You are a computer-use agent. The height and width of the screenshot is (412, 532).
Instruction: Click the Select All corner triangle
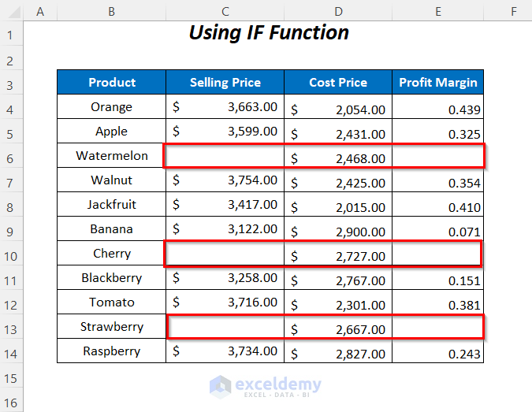12,10
